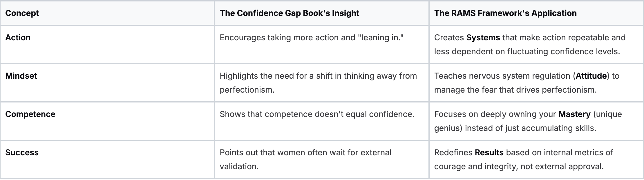Select the Competence row label
This screenshot has width=644, height=180.
tap(30, 114)
